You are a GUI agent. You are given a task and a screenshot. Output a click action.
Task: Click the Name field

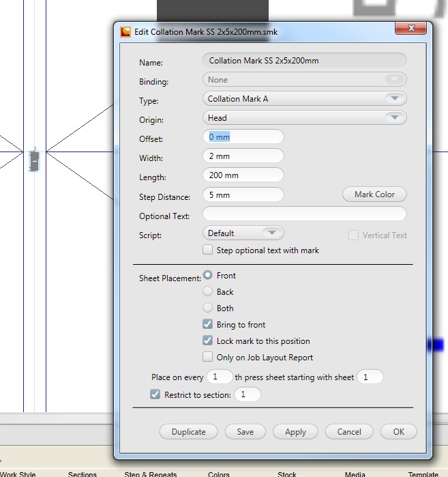[305, 61]
